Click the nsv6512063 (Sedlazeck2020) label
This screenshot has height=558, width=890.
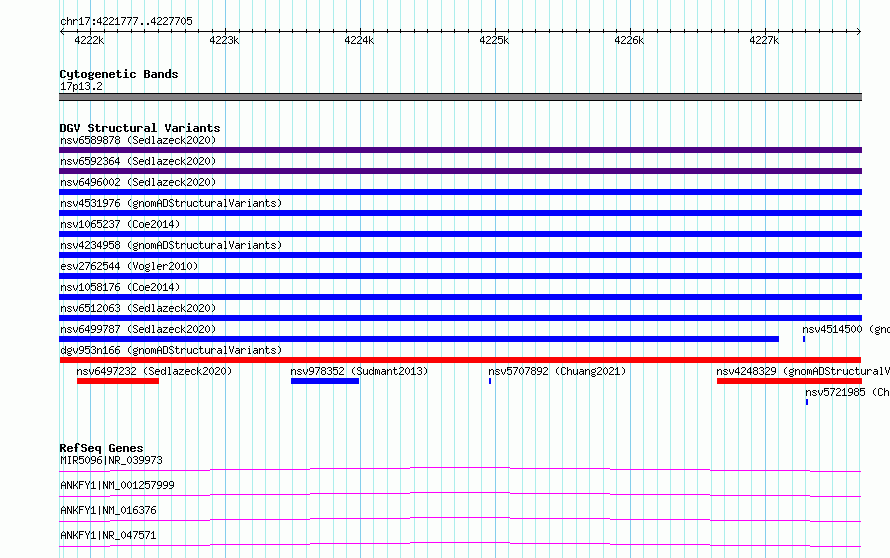pos(138,308)
